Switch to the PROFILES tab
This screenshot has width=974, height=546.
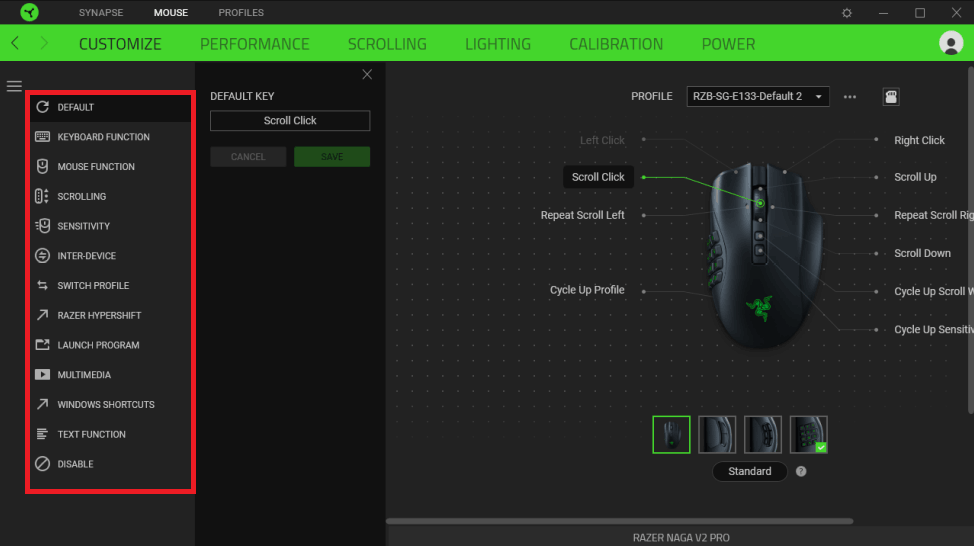coord(241,12)
